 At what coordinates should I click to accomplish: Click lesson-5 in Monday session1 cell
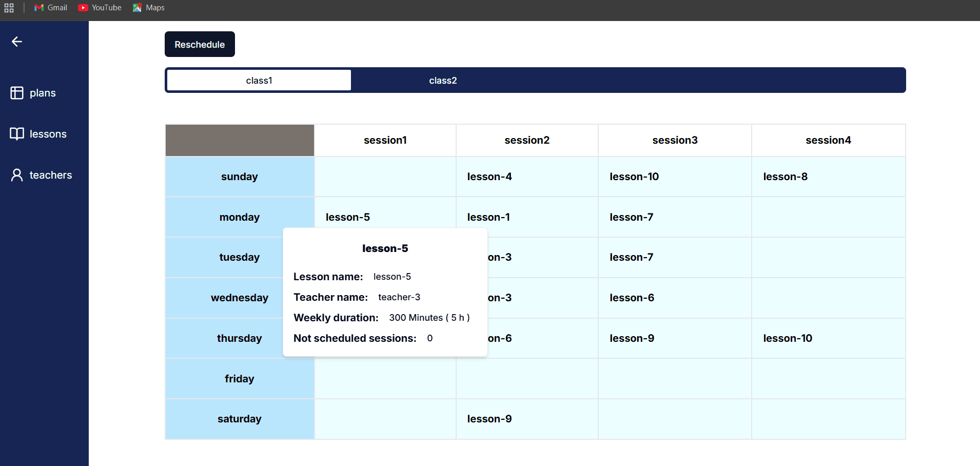tap(348, 217)
